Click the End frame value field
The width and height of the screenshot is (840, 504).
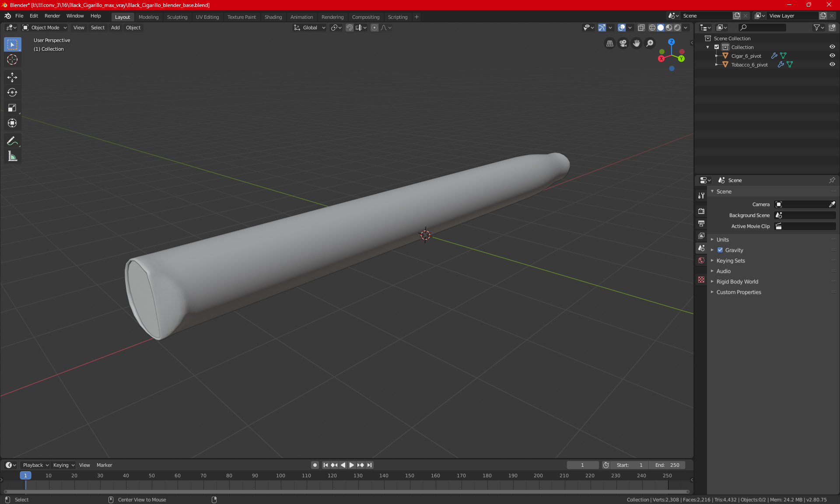pos(667,465)
